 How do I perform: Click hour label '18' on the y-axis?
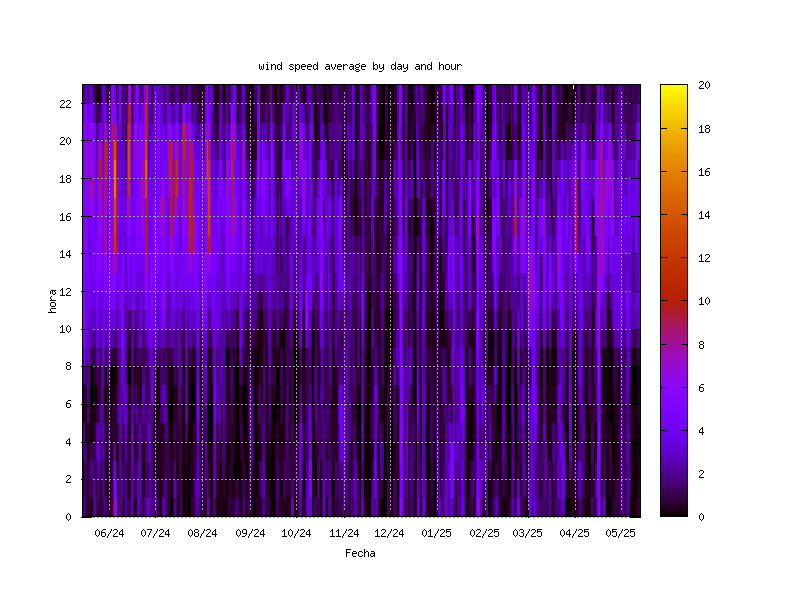[65, 179]
